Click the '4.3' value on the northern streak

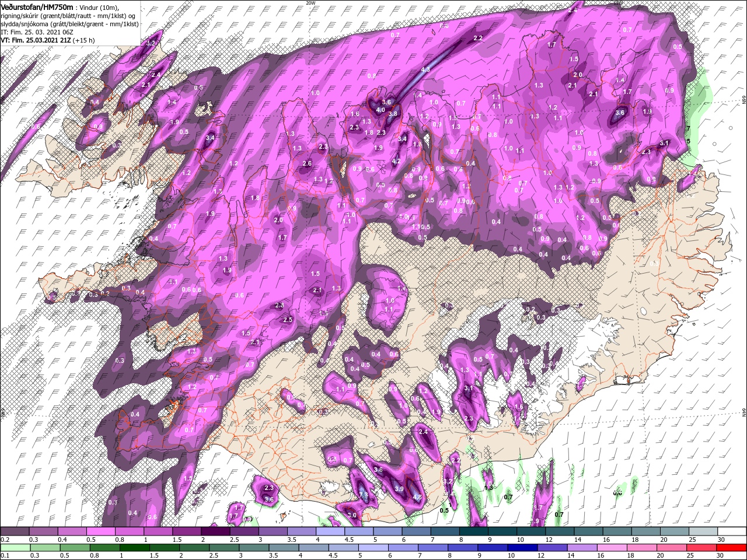(x=425, y=69)
